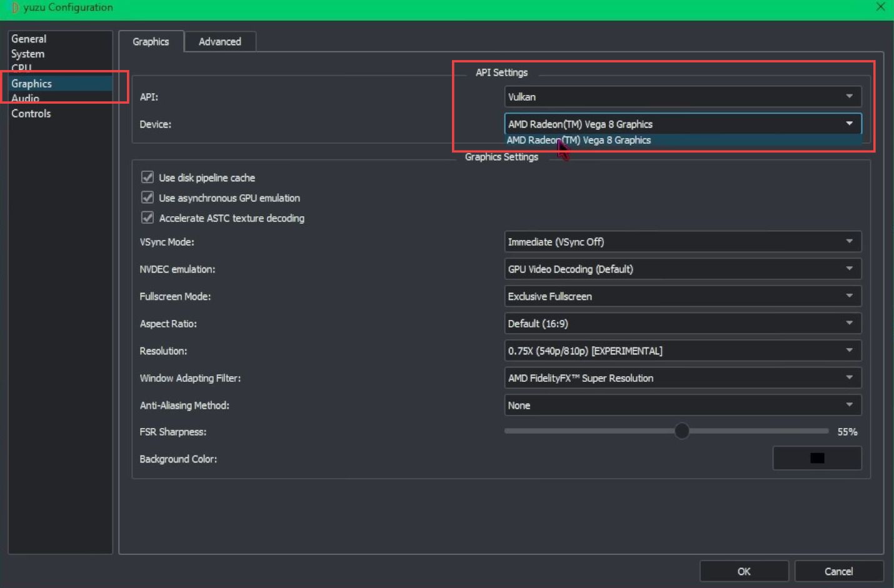The width and height of the screenshot is (894, 588).
Task: Open the Window Adapting Filter dropdown
Action: [x=683, y=378]
